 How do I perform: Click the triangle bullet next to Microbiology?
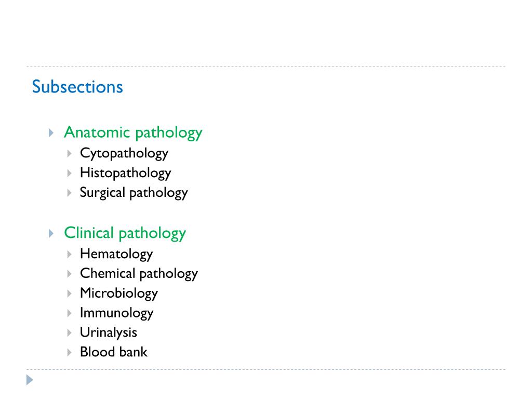(x=69, y=294)
